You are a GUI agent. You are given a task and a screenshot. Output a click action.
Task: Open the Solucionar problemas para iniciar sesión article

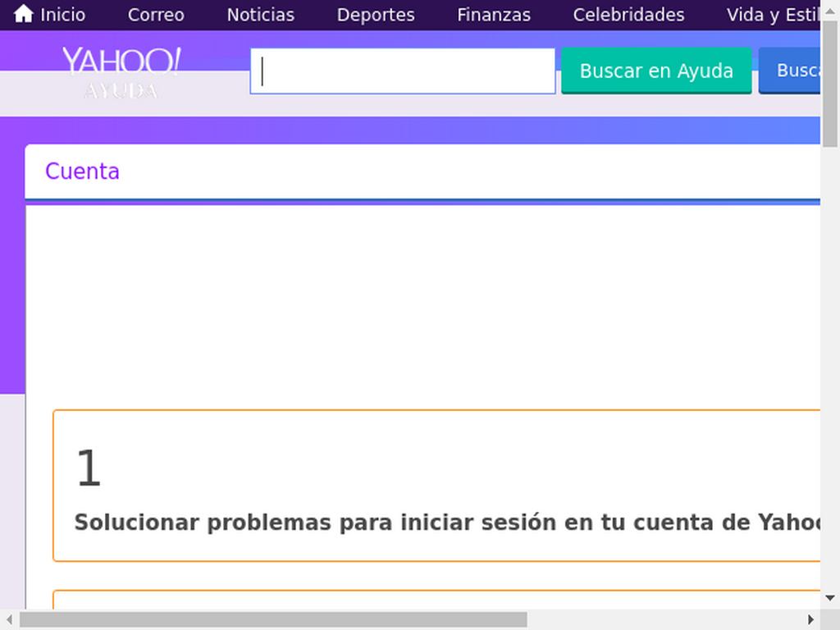pyautogui.click(x=447, y=523)
